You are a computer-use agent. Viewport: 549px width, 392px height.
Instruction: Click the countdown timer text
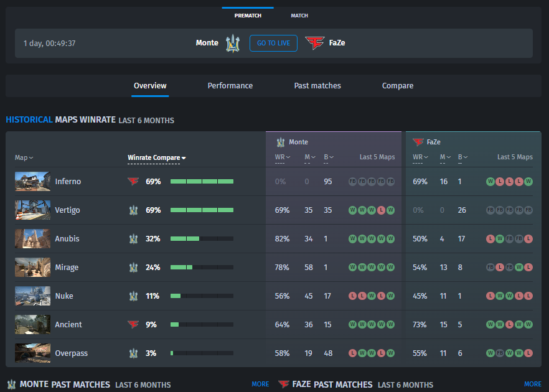(49, 44)
